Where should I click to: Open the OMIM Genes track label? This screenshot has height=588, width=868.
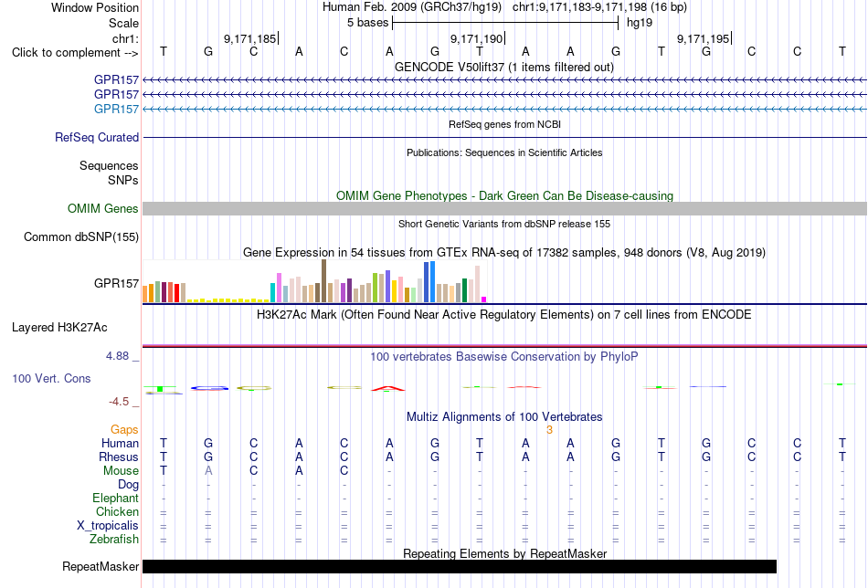point(103,208)
